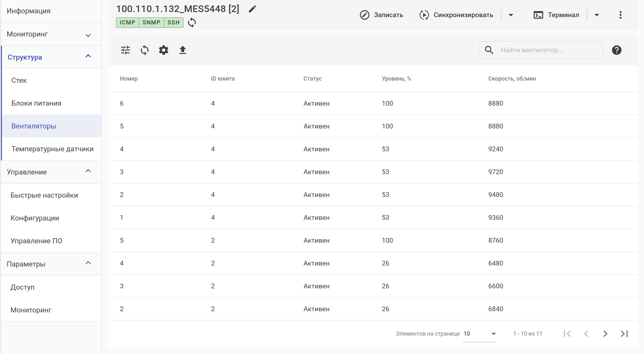Go to next page of fans table
Screen dimensions: 644x354
click(605, 334)
